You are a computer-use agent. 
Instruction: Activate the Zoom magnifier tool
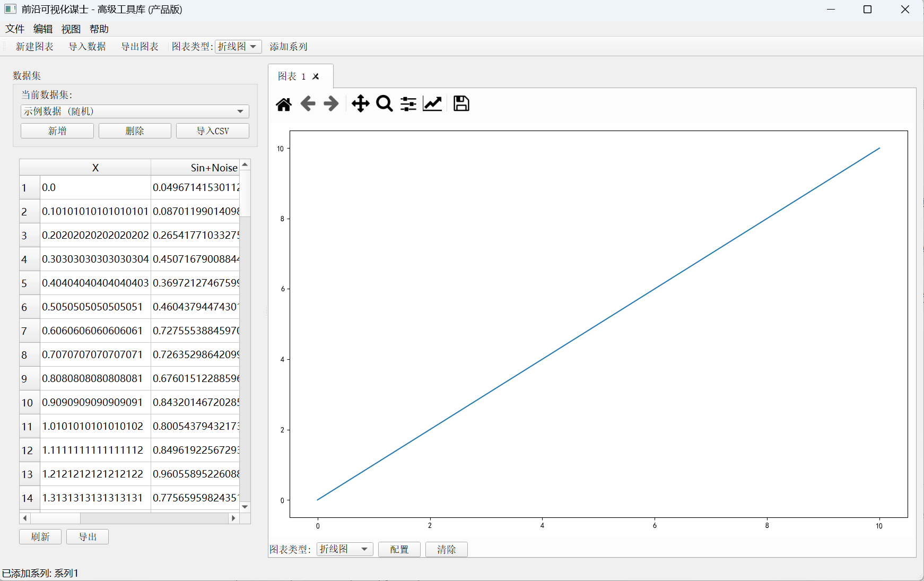(x=384, y=103)
